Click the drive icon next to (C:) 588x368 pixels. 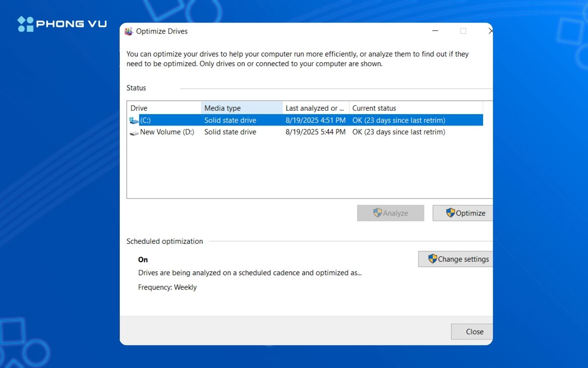[x=134, y=120]
